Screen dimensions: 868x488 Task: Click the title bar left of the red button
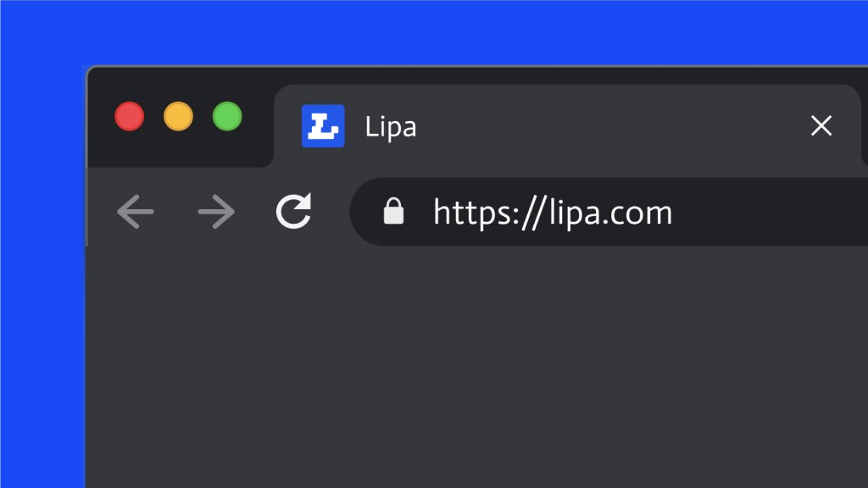click(x=102, y=116)
